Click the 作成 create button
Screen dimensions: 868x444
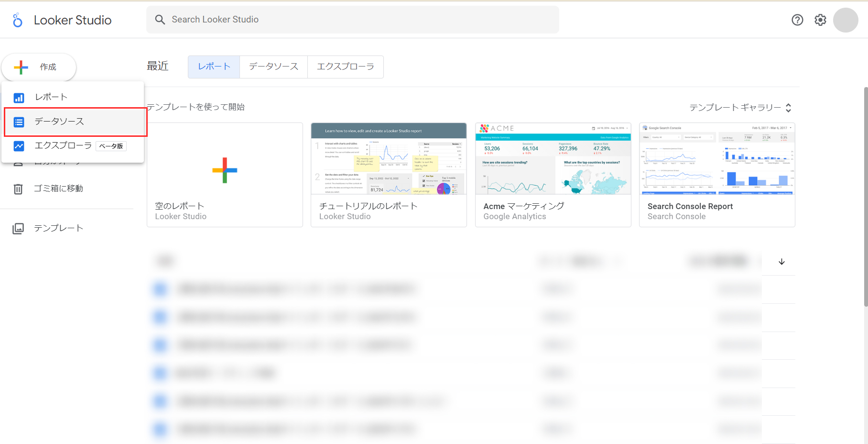[39, 67]
